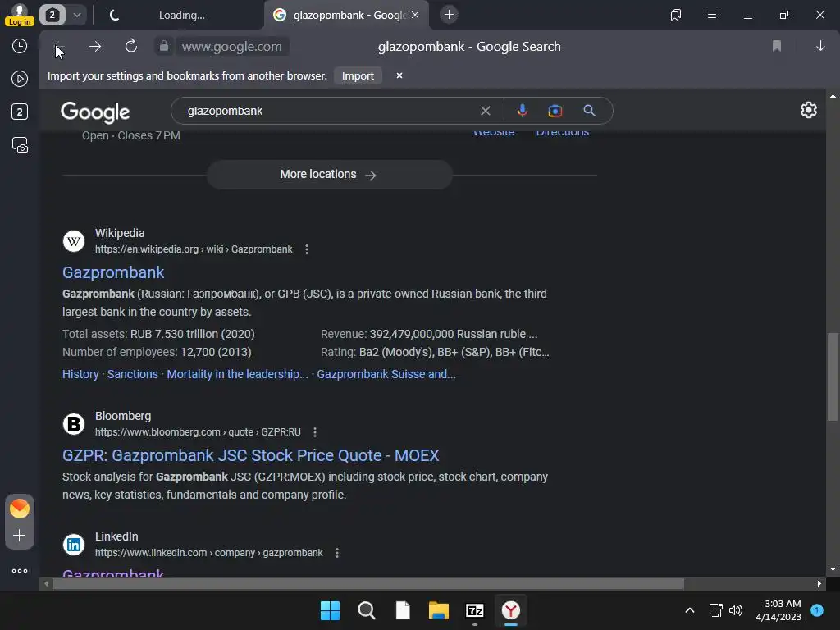
Task: Switch to the Loading tab
Action: [x=181, y=16]
